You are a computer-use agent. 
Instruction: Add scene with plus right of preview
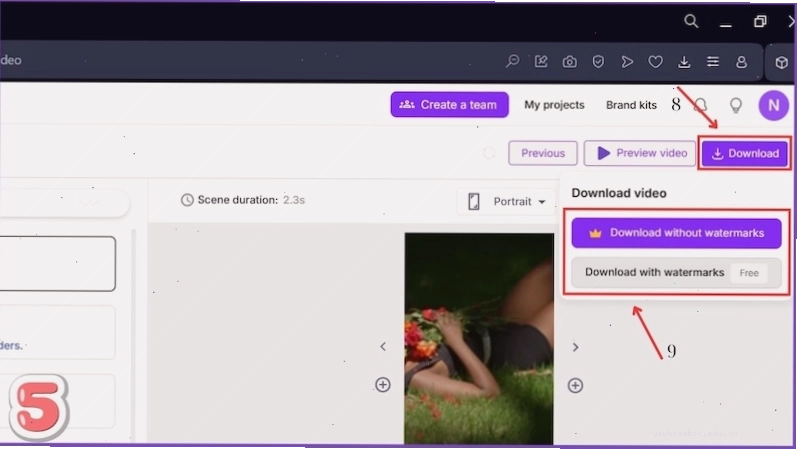coord(575,385)
